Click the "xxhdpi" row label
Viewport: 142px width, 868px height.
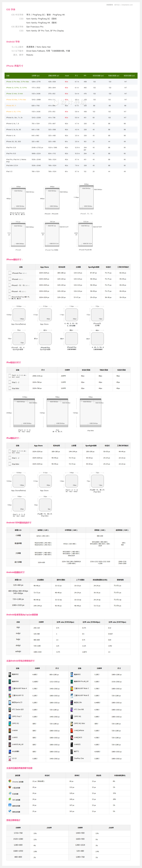pos(18,651)
